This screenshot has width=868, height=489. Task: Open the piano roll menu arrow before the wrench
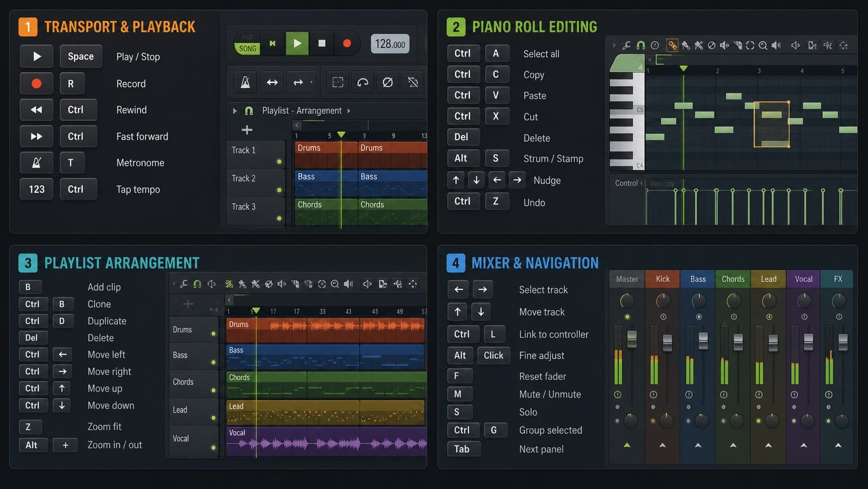click(614, 46)
